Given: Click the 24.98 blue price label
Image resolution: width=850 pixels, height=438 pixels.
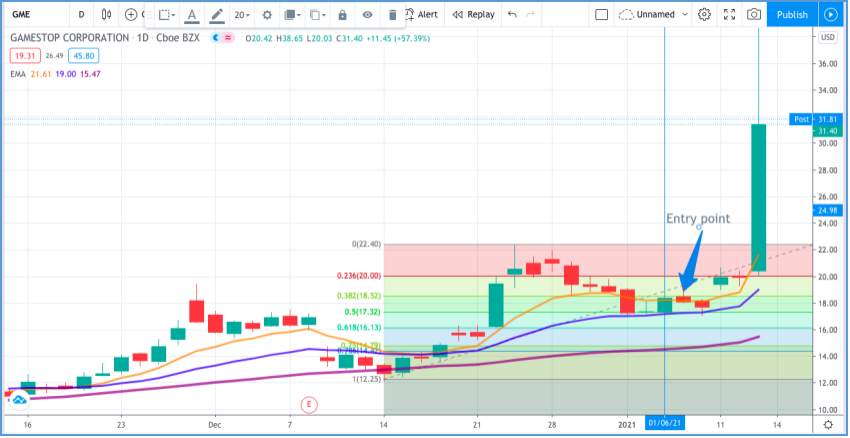Looking at the screenshot, I should coord(828,211).
